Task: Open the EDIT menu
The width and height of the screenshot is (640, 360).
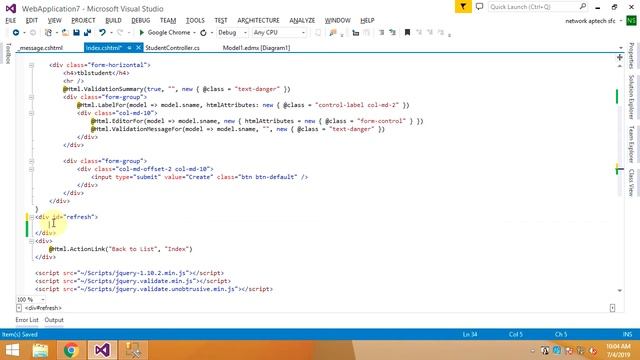Action: pos(31,20)
